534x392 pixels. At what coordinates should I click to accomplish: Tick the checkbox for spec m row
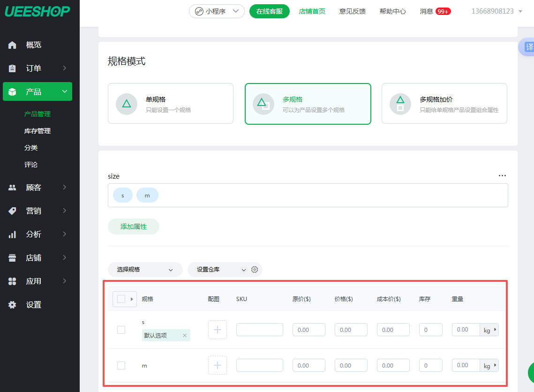121,365
